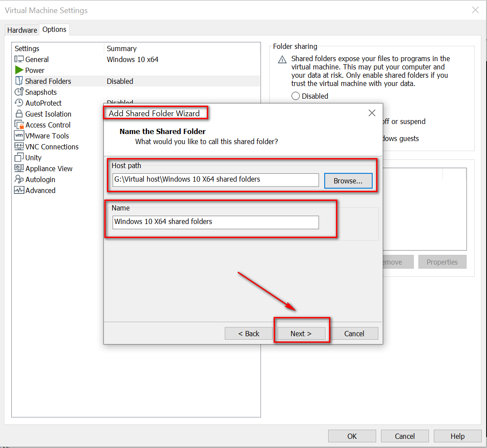The width and height of the screenshot is (487, 448).
Task: Click the General settings monitor icon
Action: [19, 59]
